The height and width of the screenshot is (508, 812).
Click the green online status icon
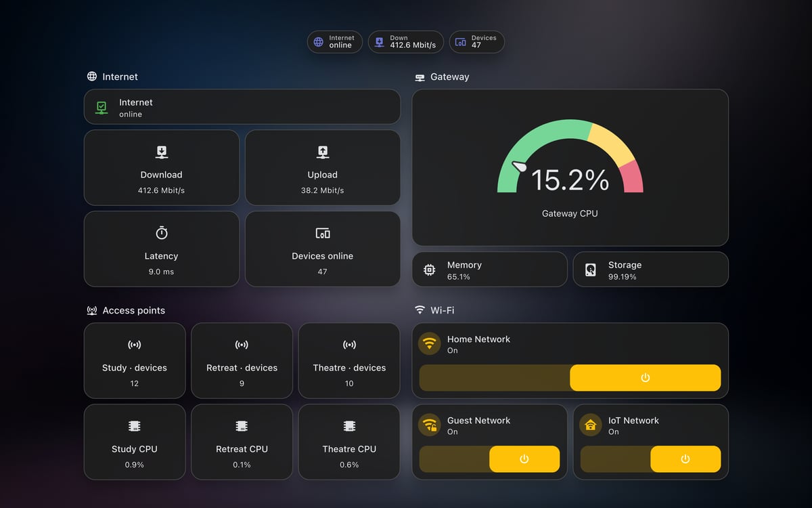click(x=101, y=108)
